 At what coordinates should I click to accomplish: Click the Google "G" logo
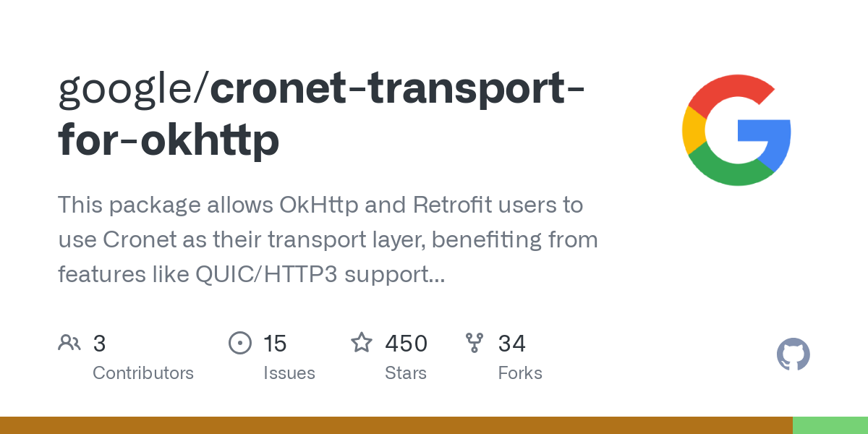pos(736,130)
